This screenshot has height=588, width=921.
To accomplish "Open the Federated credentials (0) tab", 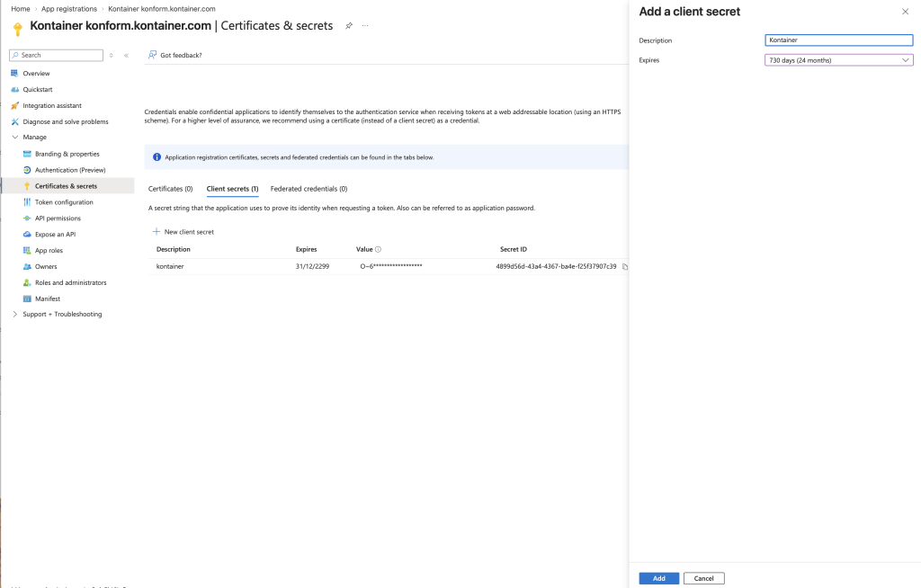I will coord(309,189).
